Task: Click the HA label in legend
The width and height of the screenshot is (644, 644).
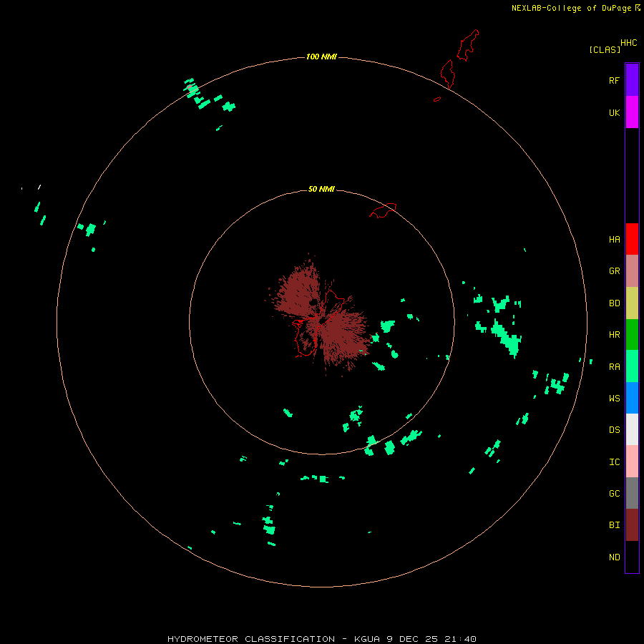Action: click(614, 240)
